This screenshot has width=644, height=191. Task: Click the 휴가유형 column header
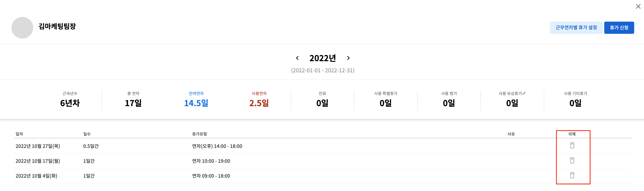(199, 134)
